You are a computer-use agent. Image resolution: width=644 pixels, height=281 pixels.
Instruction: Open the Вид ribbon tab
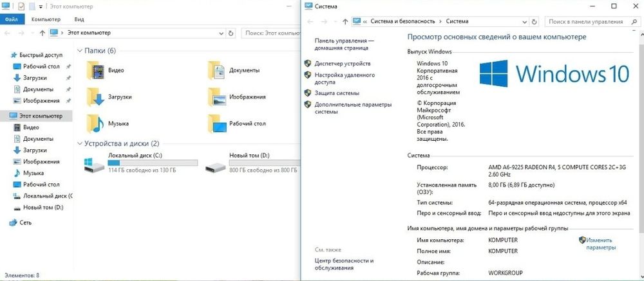(79, 19)
